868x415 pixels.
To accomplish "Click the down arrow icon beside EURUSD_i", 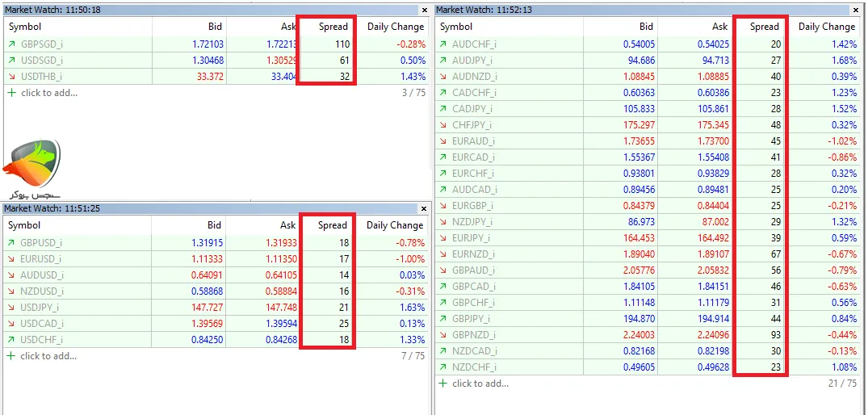I will (x=11, y=259).
